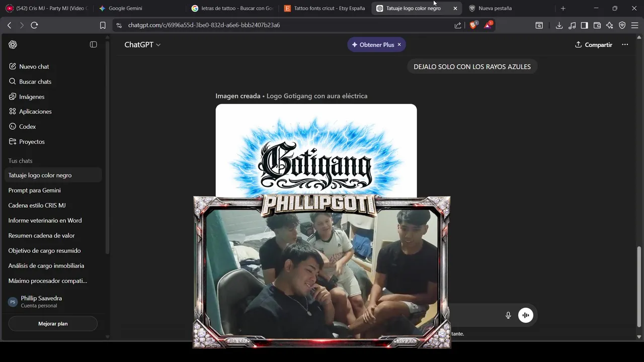
Task: Click the PHILLIPGOTI webcam overlay
Action: click(322, 272)
